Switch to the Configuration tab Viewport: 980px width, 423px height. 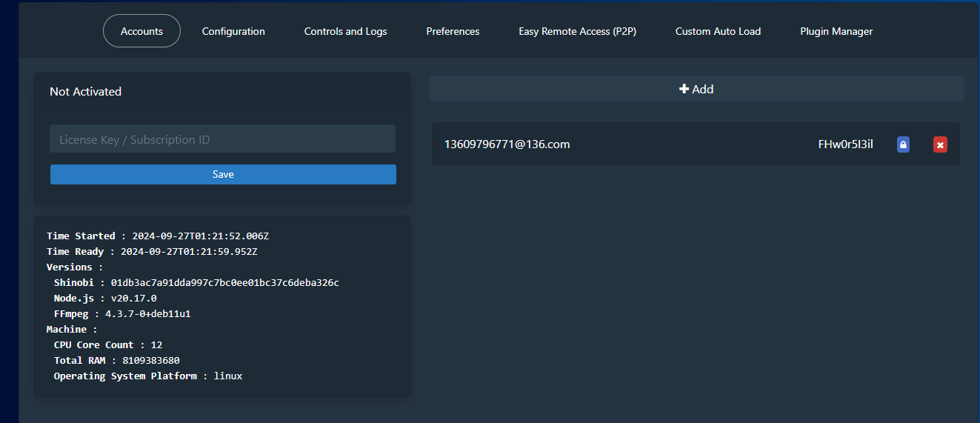click(x=233, y=31)
